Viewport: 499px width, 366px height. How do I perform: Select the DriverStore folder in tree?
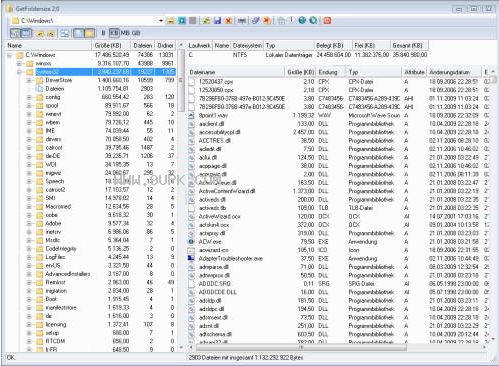click(x=59, y=80)
